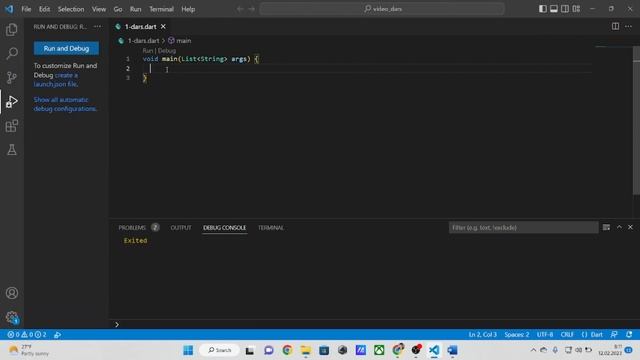640x360 pixels.
Task: Open the Source Control view
Action: pyautogui.click(x=12, y=77)
